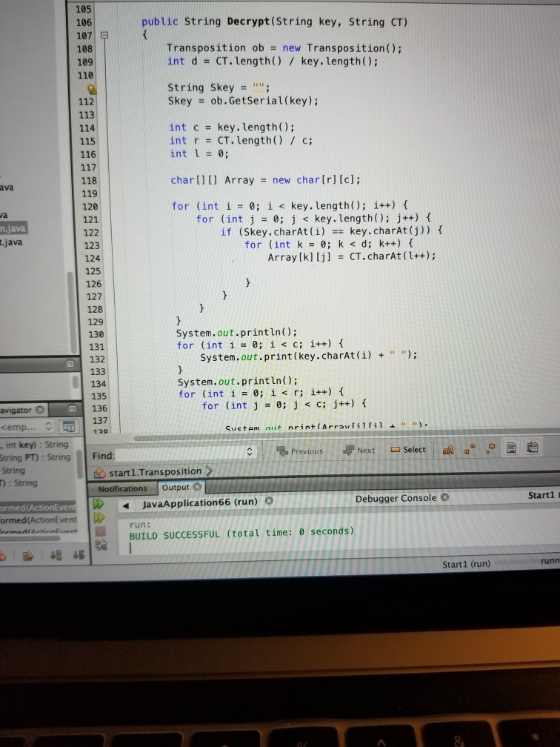Select the highlighted n.java file in Projects
Image resolution: width=560 pixels, height=747 pixels.
(13, 229)
